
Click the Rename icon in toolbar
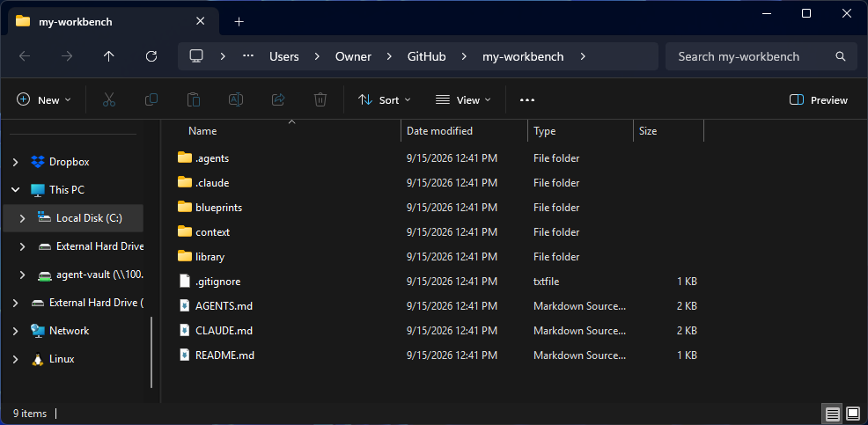(236, 100)
